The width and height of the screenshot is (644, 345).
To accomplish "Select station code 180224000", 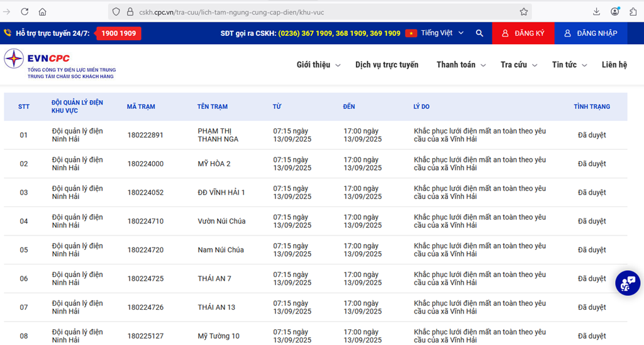I will (145, 164).
